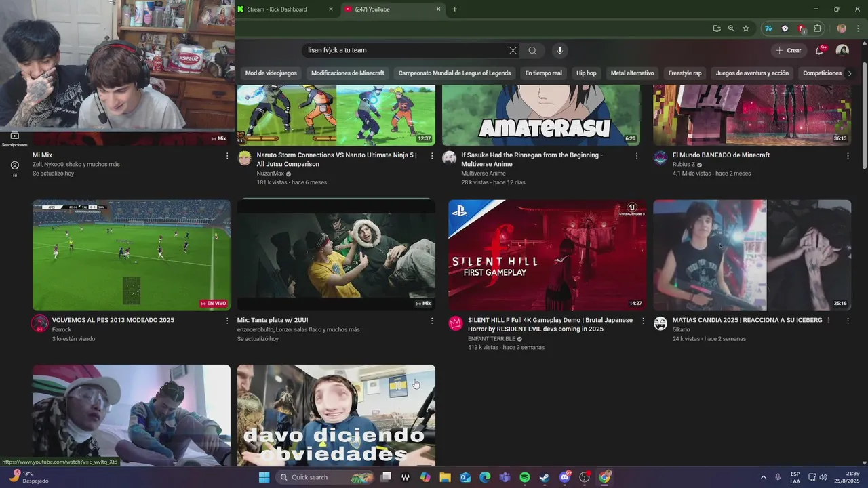Click the YouTube search input field
This screenshot has height=488, width=868.
click(406, 50)
